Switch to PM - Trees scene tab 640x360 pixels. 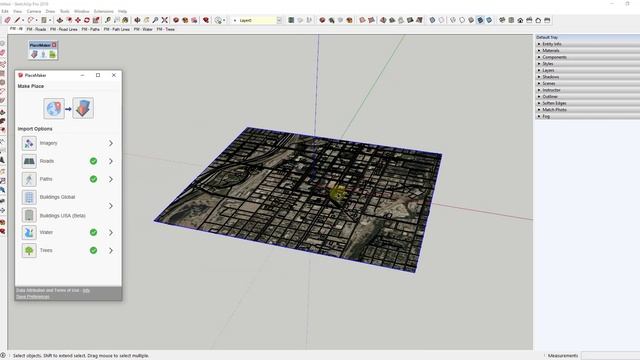click(x=166, y=29)
